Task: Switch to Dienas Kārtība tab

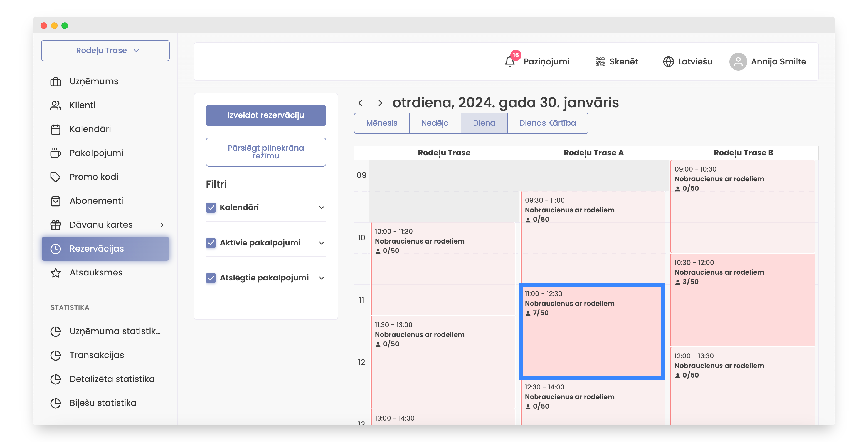Action: pyautogui.click(x=547, y=123)
